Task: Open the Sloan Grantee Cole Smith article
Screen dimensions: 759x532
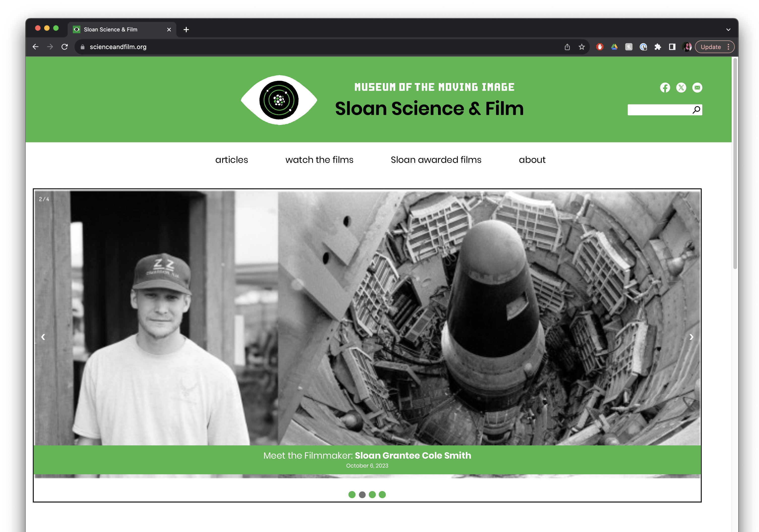Action: point(412,455)
